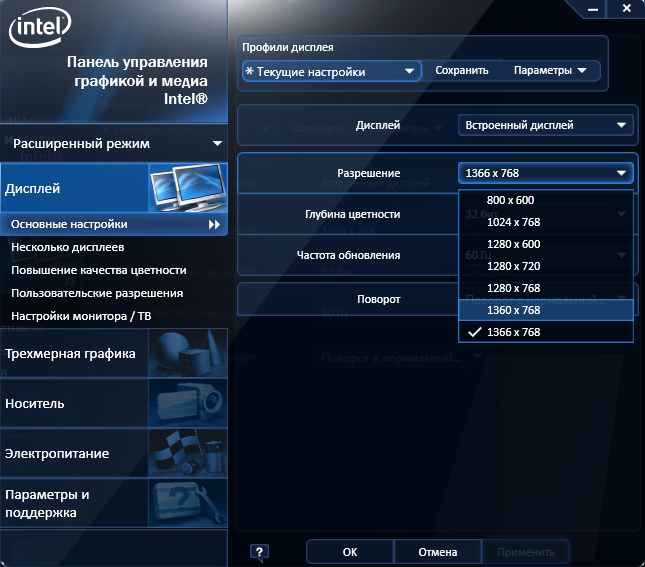Click the Поворот label
Viewport: 645px width, 567px height.
click(378, 299)
